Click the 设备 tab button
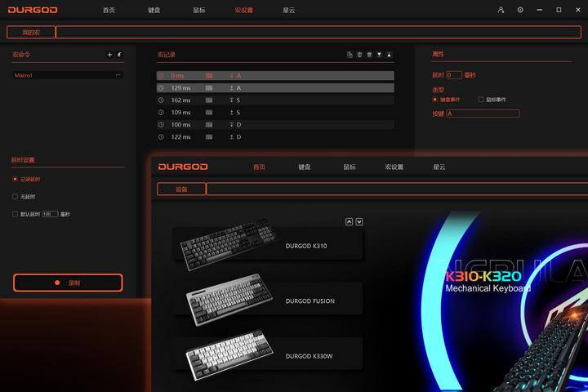Screen dimensions: 588x392 (x=181, y=189)
